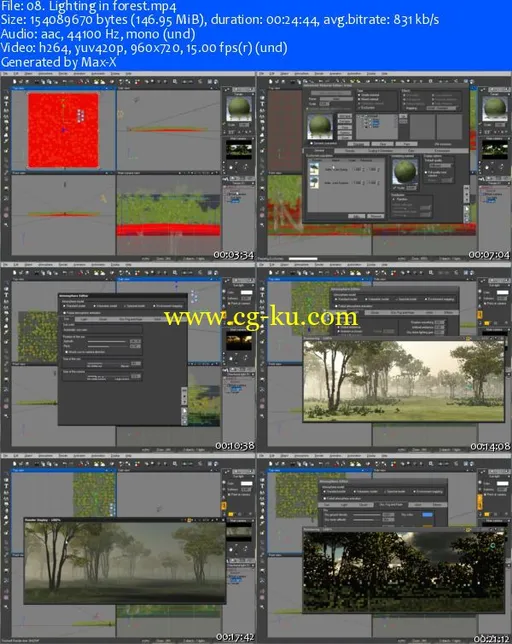Select Mixed material radio in the 00:07:04 editor
The image size is (512, 644).
pyautogui.click(x=368, y=99)
